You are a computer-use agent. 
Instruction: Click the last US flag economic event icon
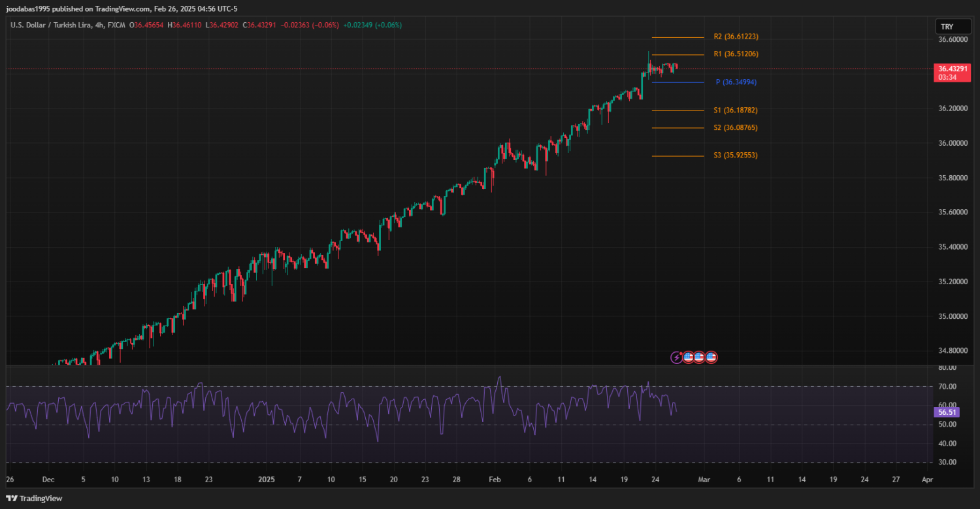(x=711, y=357)
